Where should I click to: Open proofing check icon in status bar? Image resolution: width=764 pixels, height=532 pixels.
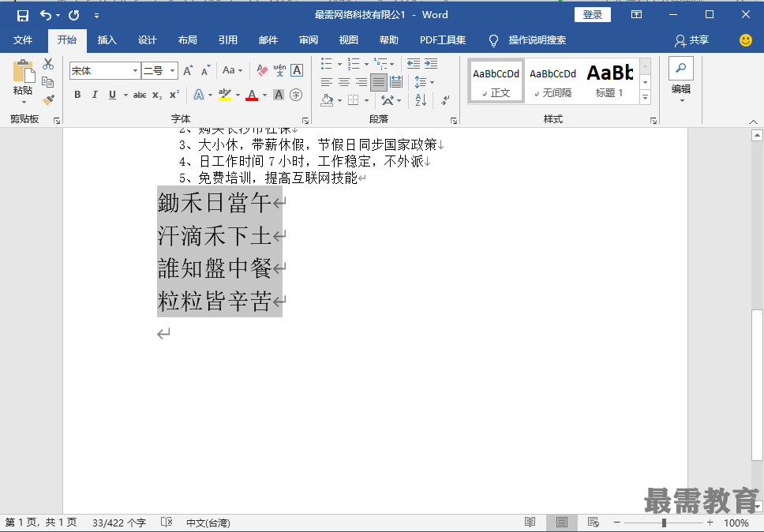tap(167, 523)
